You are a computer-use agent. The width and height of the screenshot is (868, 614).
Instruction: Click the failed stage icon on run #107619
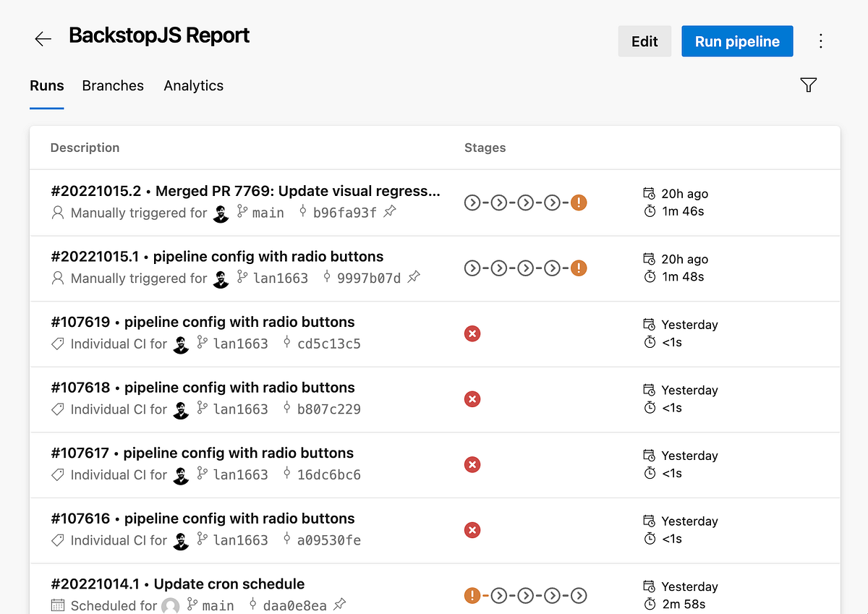click(x=472, y=333)
